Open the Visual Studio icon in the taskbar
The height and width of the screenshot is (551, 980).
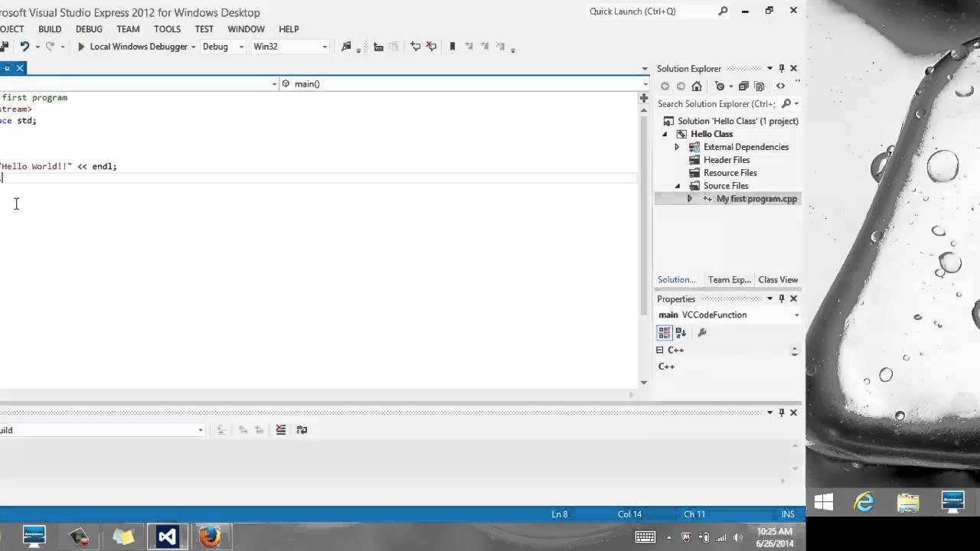tap(167, 536)
